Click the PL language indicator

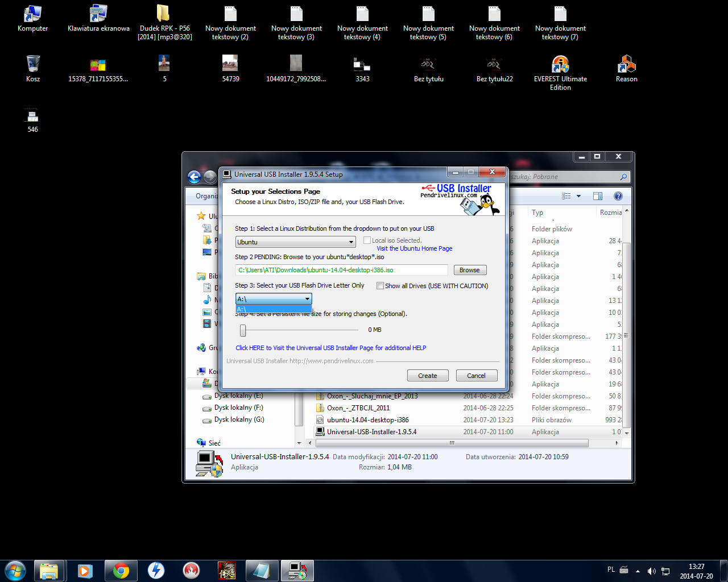[611, 569]
